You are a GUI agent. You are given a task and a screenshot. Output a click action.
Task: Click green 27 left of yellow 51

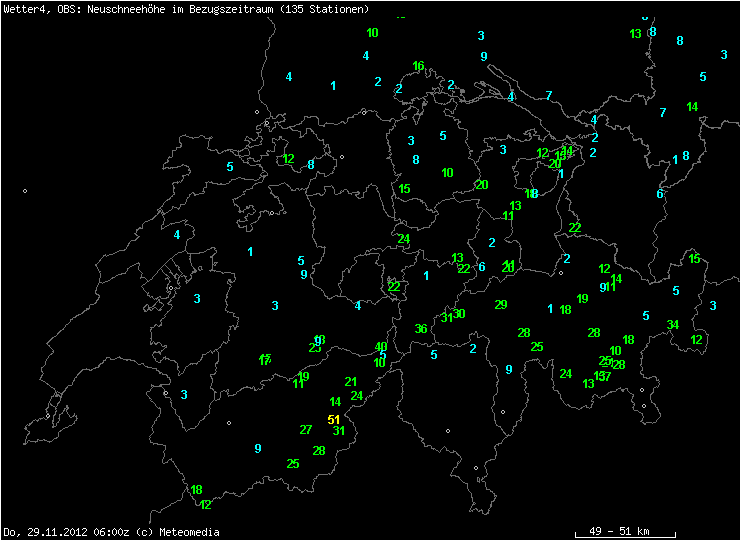(306, 429)
